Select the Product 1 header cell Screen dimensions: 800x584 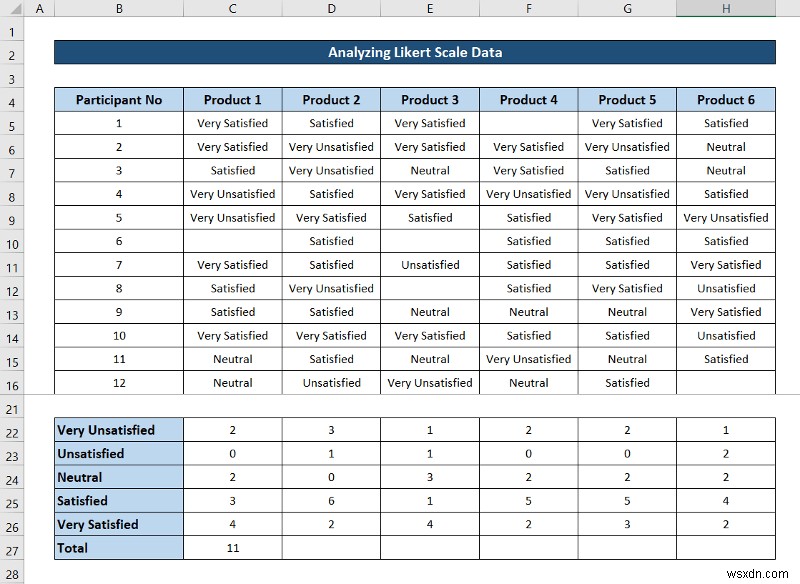(232, 99)
